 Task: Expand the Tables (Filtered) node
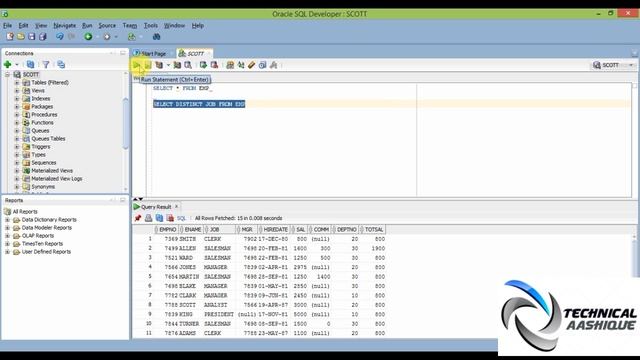click(17, 82)
